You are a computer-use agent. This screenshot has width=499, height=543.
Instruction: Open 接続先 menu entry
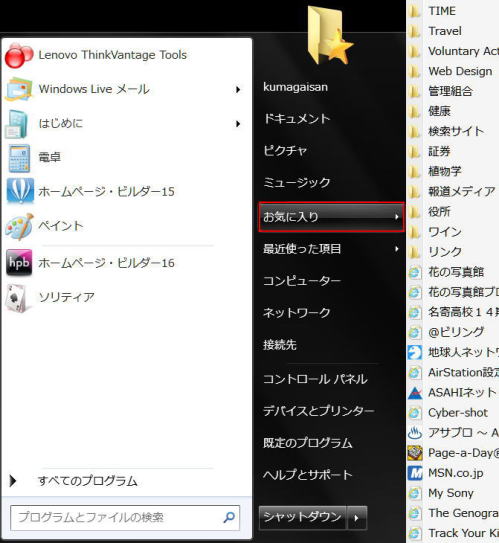click(x=280, y=345)
